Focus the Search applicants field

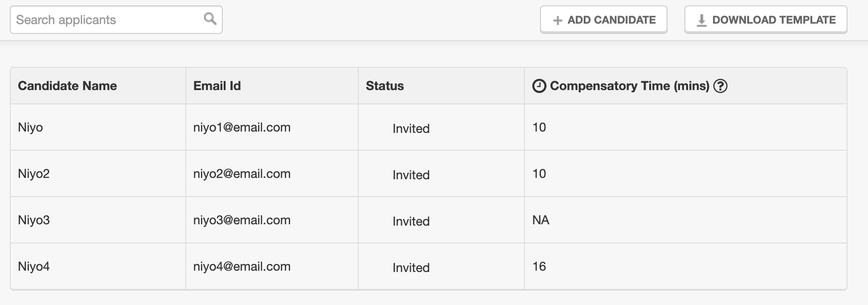click(107, 20)
